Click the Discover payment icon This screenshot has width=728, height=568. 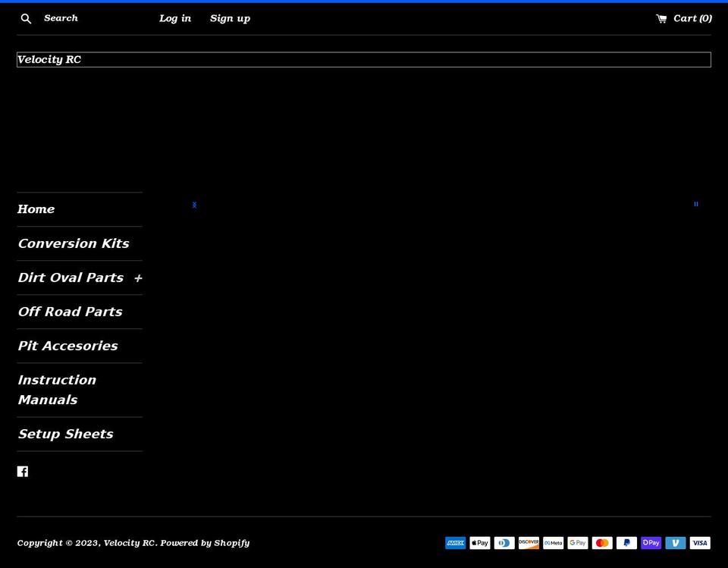529,543
